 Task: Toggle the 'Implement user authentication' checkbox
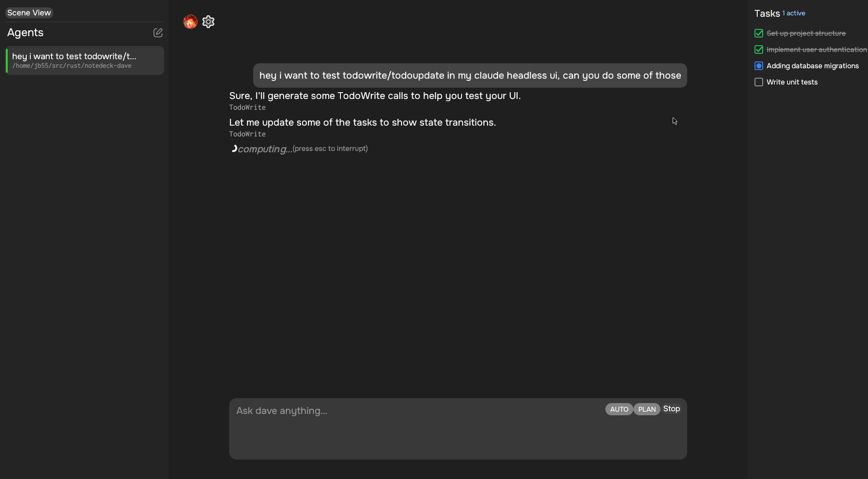tap(759, 50)
